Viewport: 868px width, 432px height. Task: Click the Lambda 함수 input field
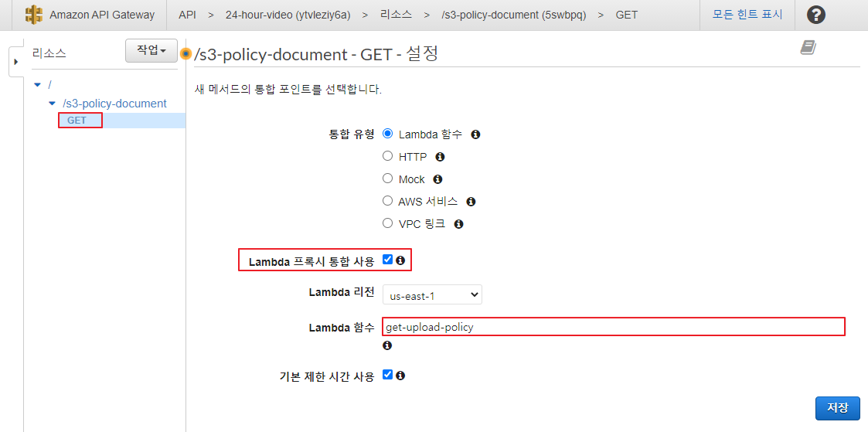tap(614, 327)
